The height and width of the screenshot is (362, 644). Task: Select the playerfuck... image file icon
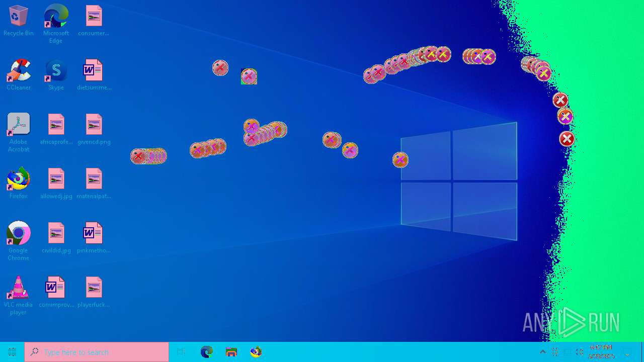94,292
